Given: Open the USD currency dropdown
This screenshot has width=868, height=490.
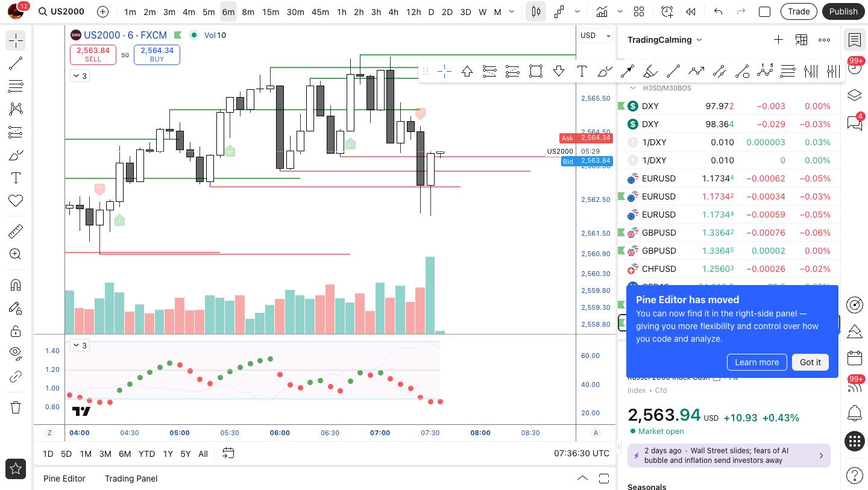Looking at the screenshot, I should [x=596, y=36].
